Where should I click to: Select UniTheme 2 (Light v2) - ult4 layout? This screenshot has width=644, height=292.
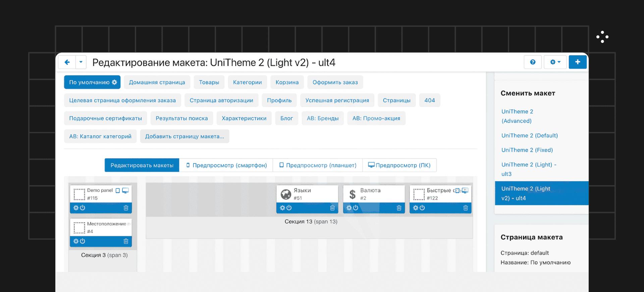tap(542, 193)
